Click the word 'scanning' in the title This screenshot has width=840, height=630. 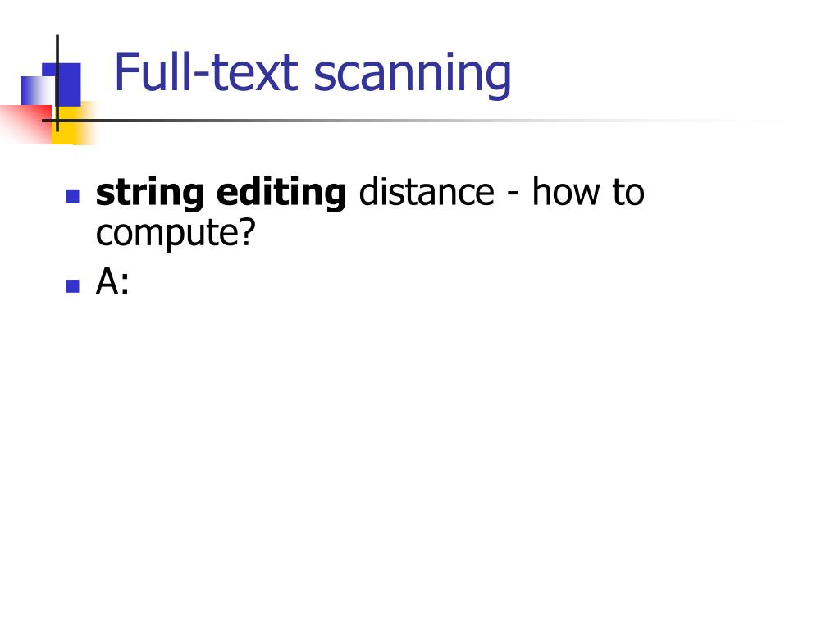tap(413, 75)
